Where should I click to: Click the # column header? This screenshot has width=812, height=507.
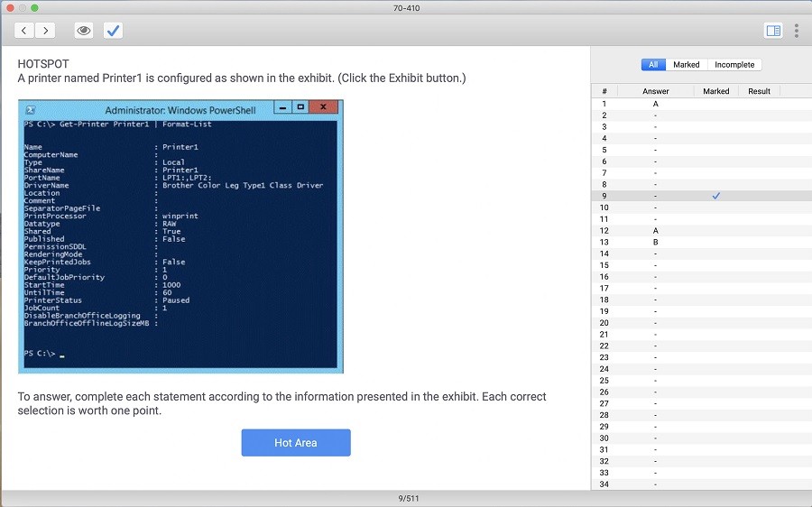604,91
